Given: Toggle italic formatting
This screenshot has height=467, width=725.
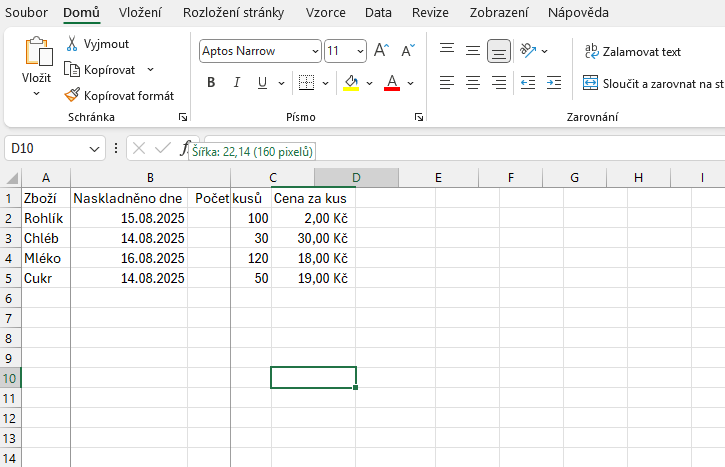Looking at the screenshot, I should click(237, 83).
